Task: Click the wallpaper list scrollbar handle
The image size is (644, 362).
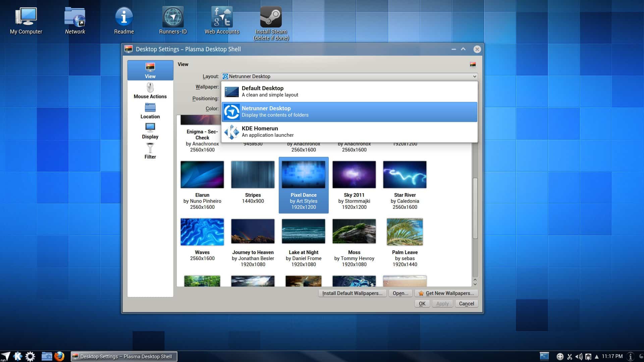Action: click(475, 208)
